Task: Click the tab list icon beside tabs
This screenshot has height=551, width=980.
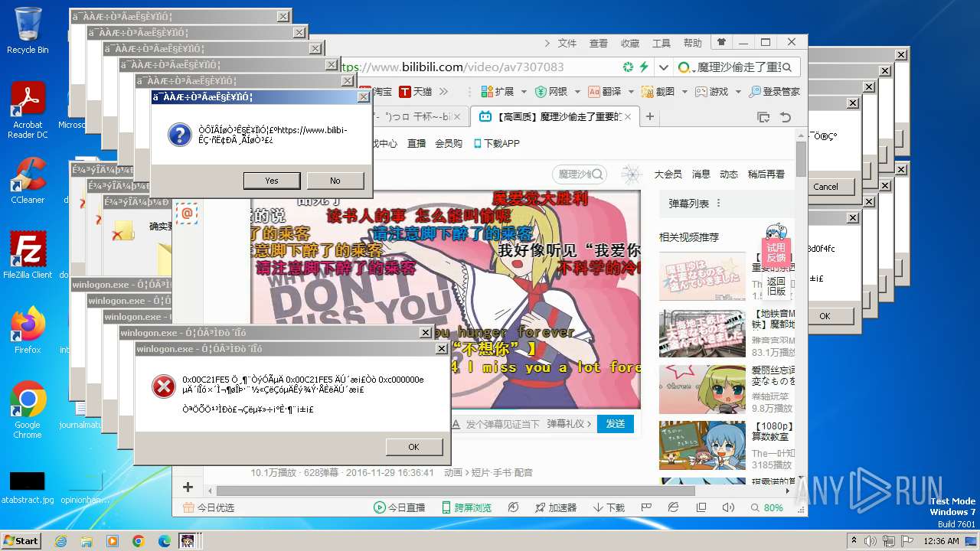Action: click(x=763, y=117)
